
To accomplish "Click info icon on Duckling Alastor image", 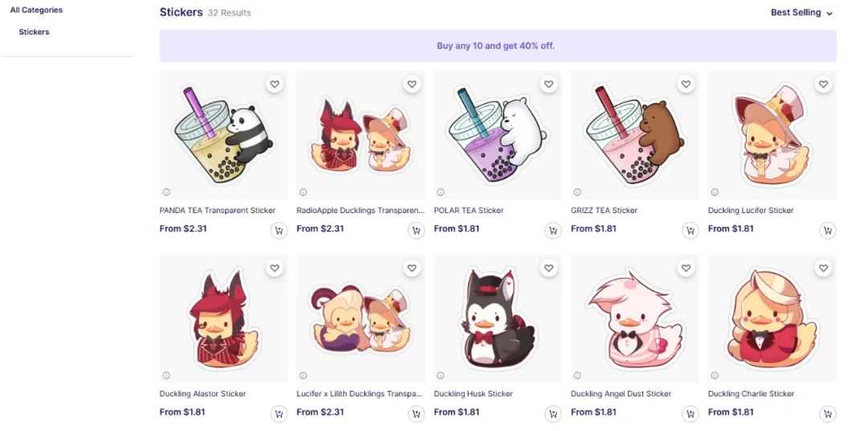I will coord(166,376).
